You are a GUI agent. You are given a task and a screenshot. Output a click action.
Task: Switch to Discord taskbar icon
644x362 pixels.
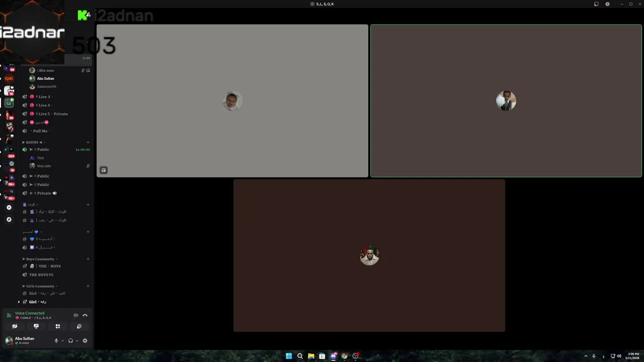click(333, 356)
